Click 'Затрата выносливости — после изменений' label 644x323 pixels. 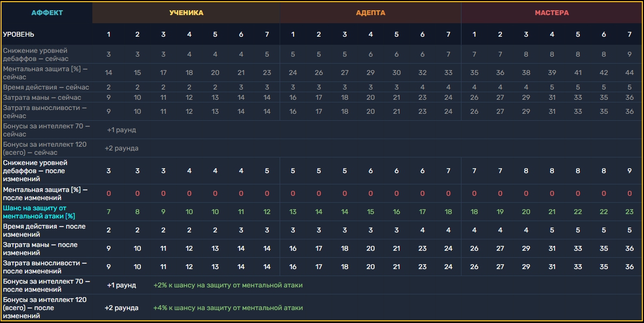[45, 267]
